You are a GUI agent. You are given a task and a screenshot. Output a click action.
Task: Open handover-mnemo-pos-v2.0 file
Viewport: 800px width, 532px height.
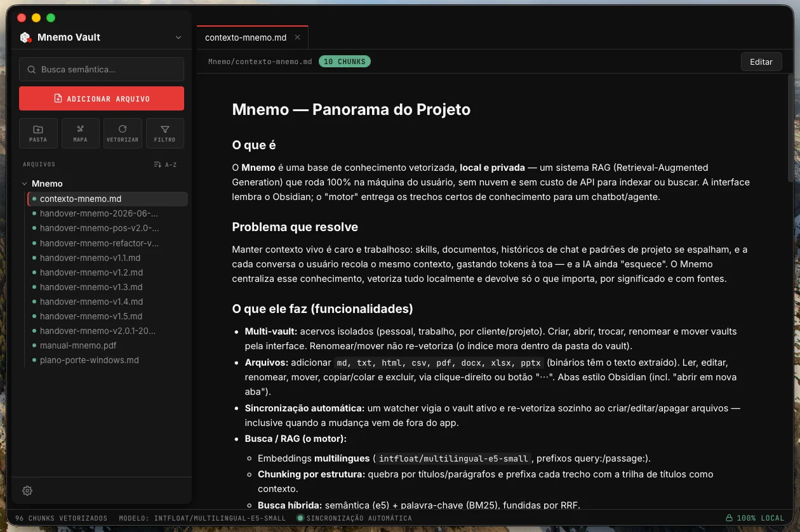point(108,228)
